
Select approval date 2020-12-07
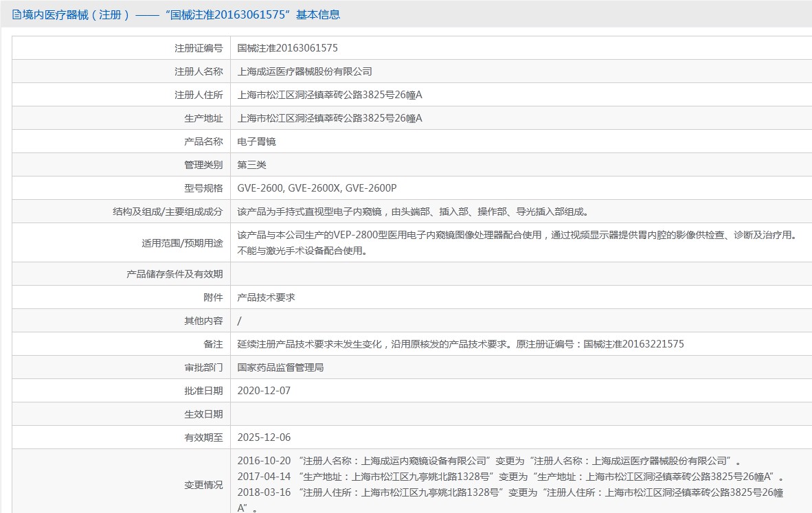click(x=264, y=390)
